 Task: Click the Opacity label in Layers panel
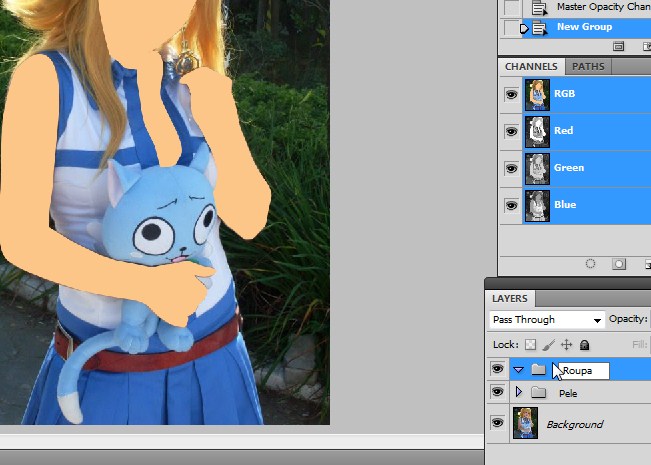point(628,319)
